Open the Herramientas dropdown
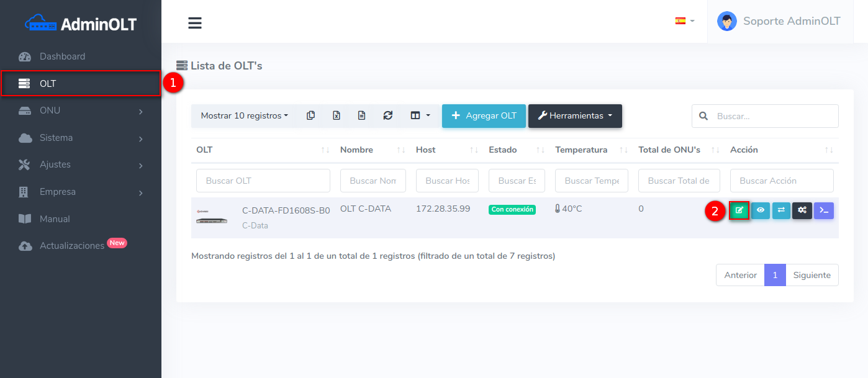The width and height of the screenshot is (868, 378). click(x=575, y=115)
